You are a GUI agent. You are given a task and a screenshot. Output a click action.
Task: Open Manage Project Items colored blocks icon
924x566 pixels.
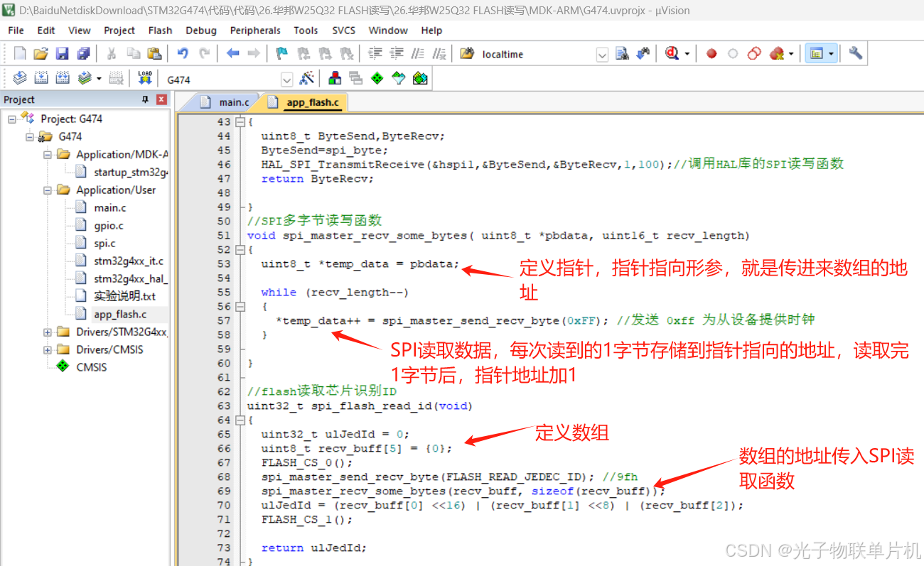(x=335, y=79)
